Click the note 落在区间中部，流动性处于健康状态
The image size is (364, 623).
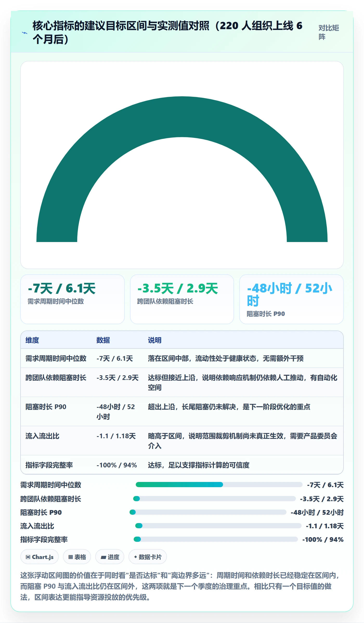click(226, 358)
